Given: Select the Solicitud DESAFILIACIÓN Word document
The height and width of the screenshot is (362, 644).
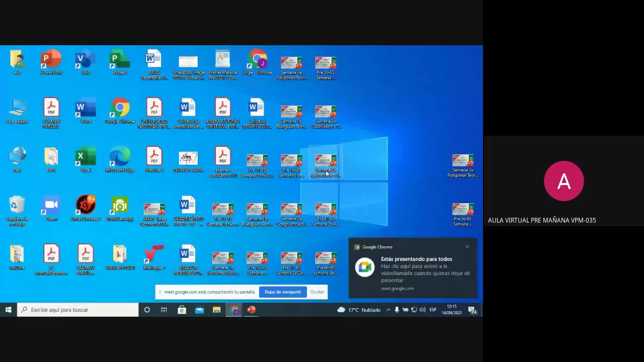Looking at the screenshot, I should click(x=257, y=113).
